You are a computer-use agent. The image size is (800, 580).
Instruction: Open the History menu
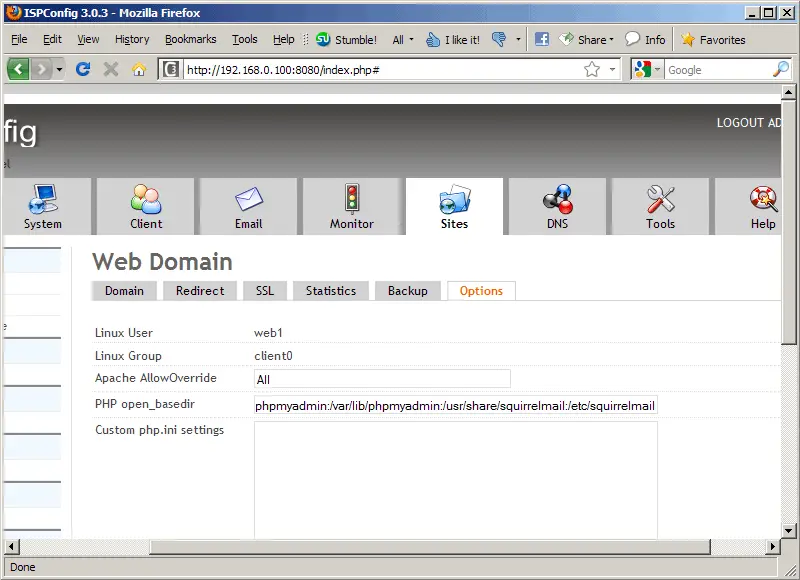click(x=132, y=39)
